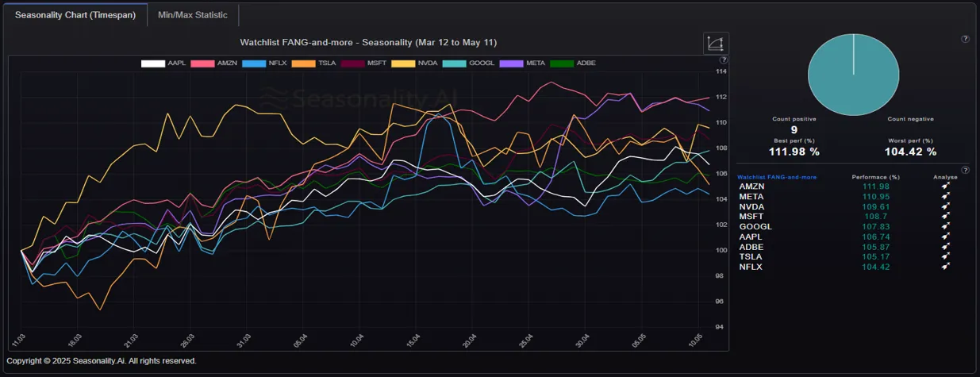980x377 pixels.
Task: Click the 107.83 performance value
Action: pyautogui.click(x=875, y=226)
